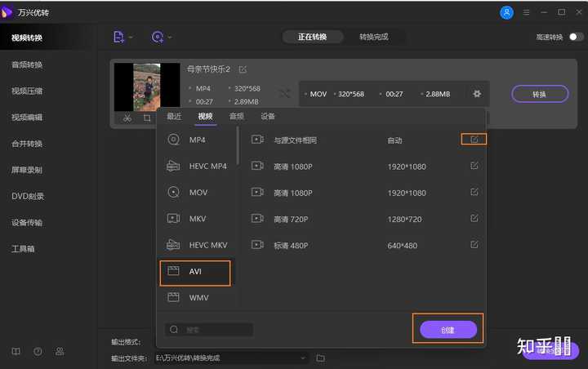Select HEVC MP4 format
Image resolution: width=588 pixels, height=369 pixels.
197,166
